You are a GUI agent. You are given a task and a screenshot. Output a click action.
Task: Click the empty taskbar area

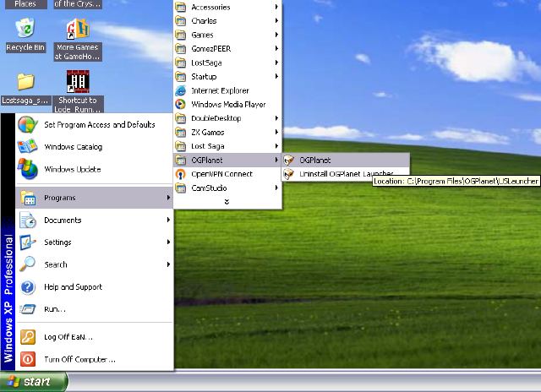(304, 382)
